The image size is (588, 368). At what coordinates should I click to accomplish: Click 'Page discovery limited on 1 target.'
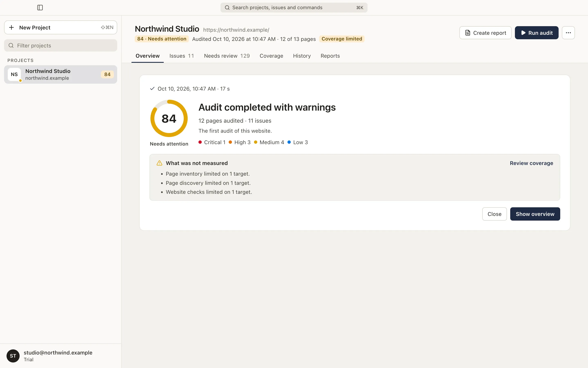(208, 183)
